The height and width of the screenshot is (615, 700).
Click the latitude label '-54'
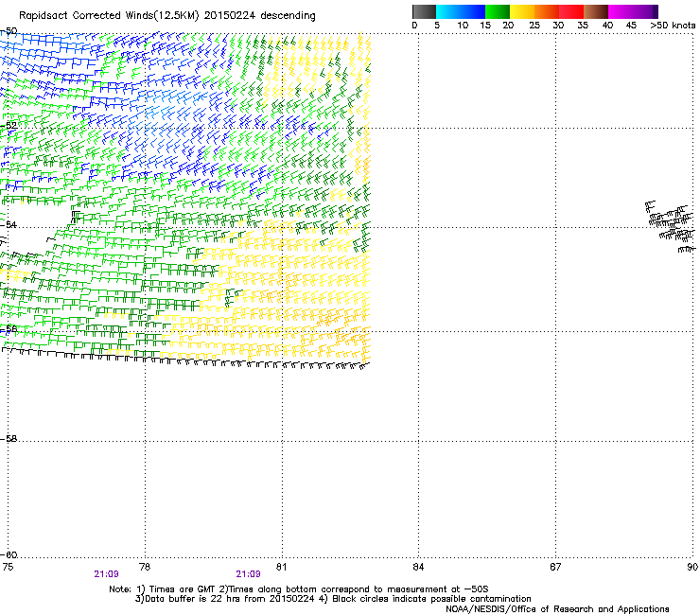(x=9, y=224)
